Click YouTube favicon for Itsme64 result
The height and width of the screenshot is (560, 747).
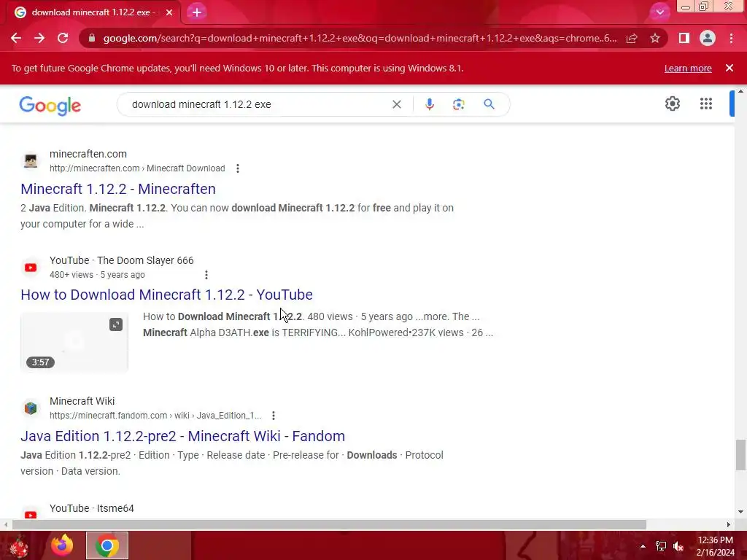(x=31, y=515)
